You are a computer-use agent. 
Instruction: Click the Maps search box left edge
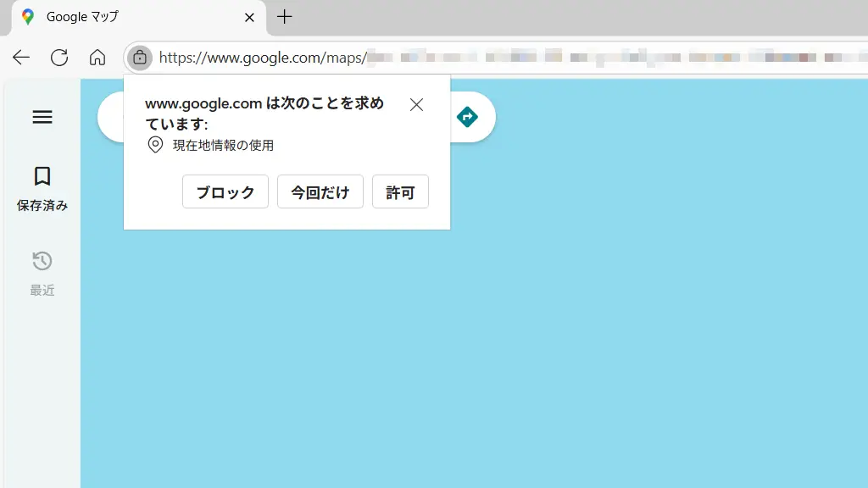point(112,117)
